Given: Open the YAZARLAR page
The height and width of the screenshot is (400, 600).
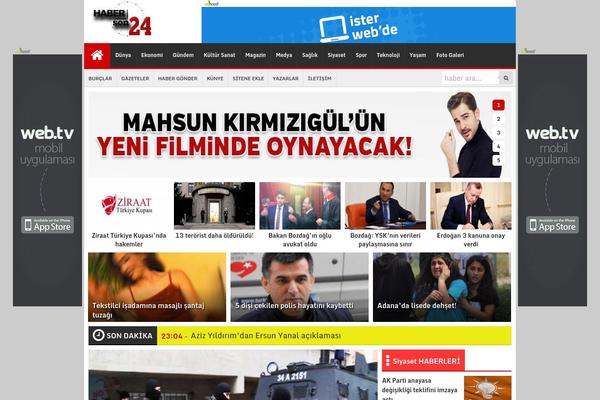Looking at the screenshot, I should tap(285, 78).
